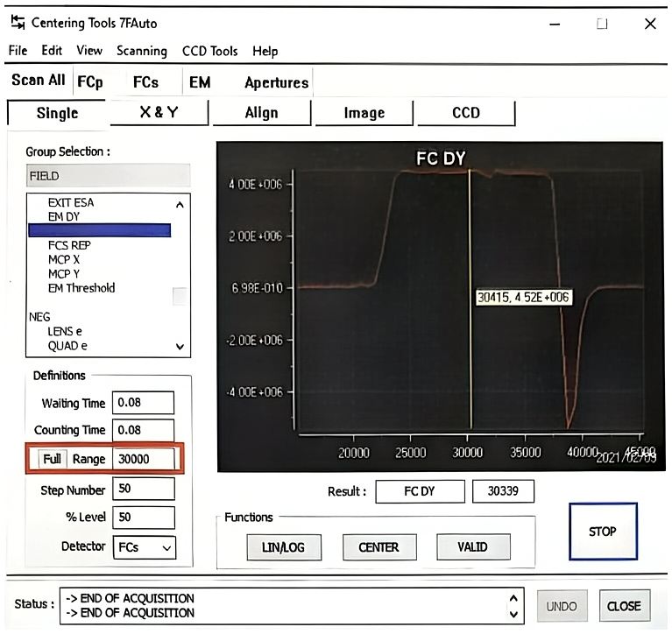This screenshot has height=634, width=672.
Task: Click the group list scroll-down arrow
Action: click(180, 347)
